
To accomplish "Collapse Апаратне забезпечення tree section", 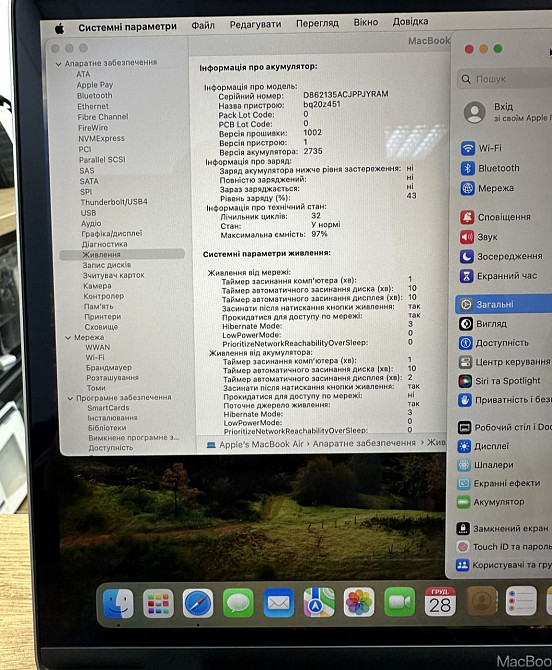I will (59, 64).
